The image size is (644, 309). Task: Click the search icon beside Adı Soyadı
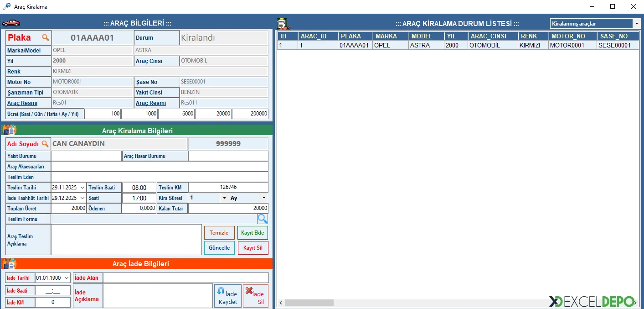tap(45, 144)
